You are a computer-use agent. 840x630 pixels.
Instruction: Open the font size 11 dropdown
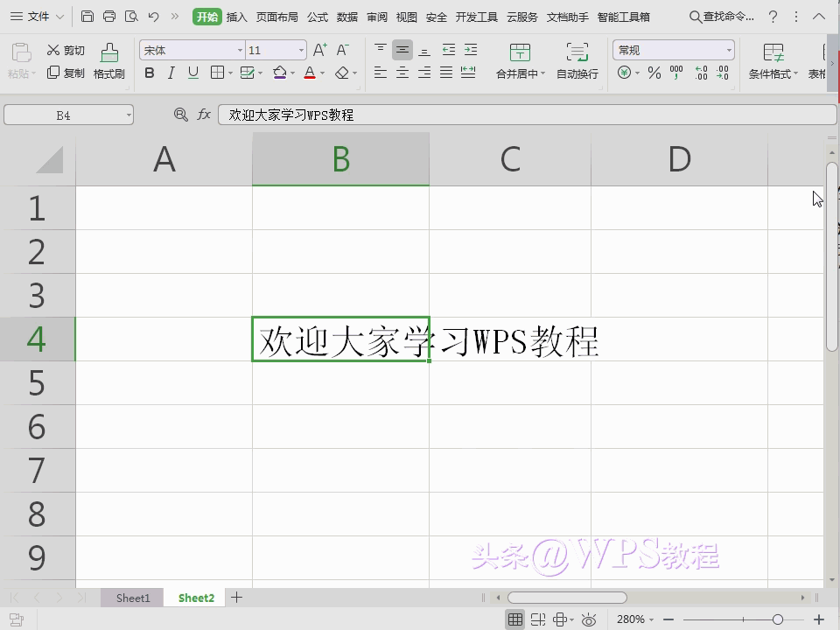tap(301, 51)
